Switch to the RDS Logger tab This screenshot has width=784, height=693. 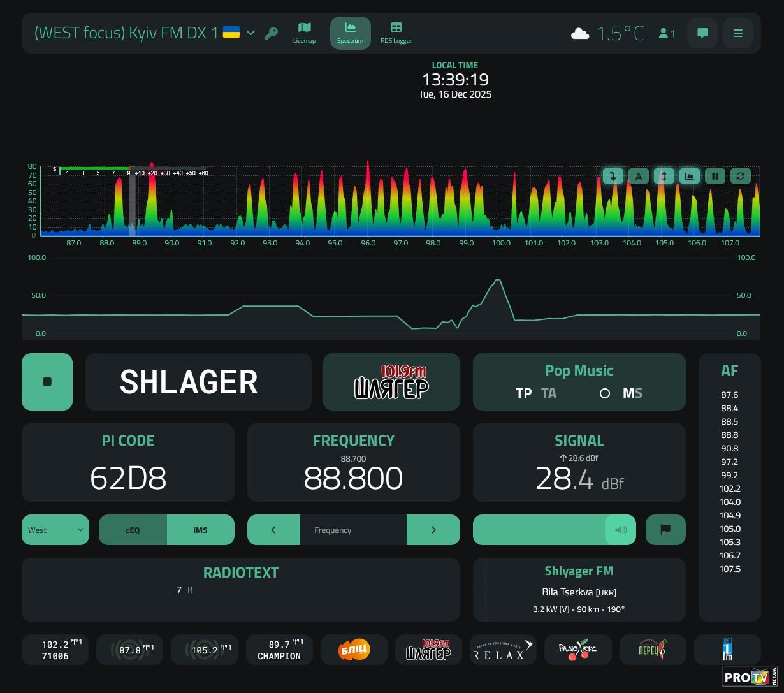point(396,33)
